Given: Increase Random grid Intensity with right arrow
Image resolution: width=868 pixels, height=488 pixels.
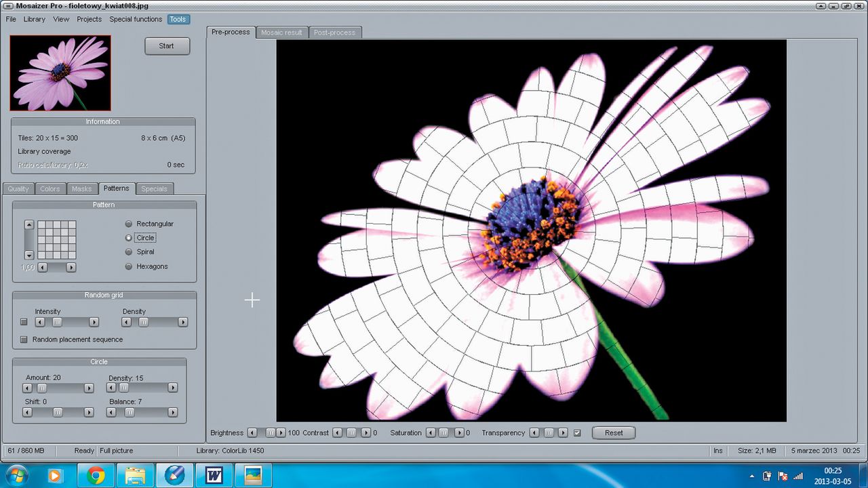Looking at the screenshot, I should (x=94, y=322).
